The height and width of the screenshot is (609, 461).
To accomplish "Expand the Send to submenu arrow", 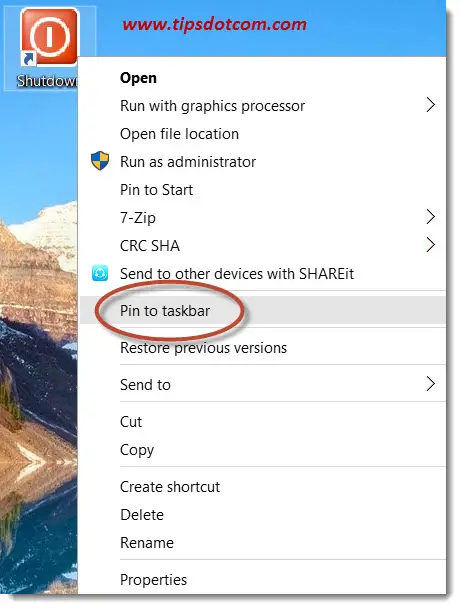I will click(430, 384).
